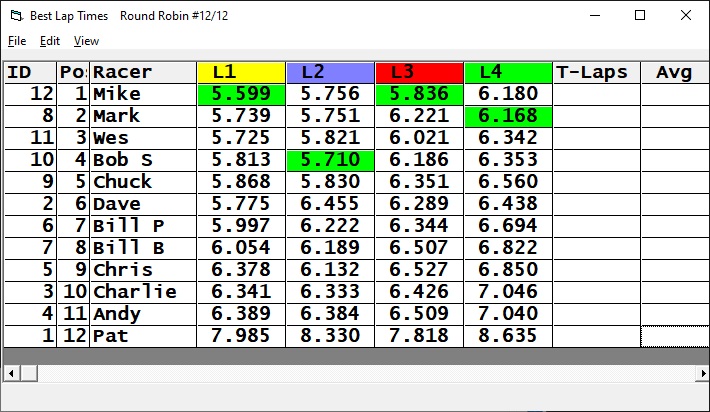Click the Avg column header

pos(674,72)
